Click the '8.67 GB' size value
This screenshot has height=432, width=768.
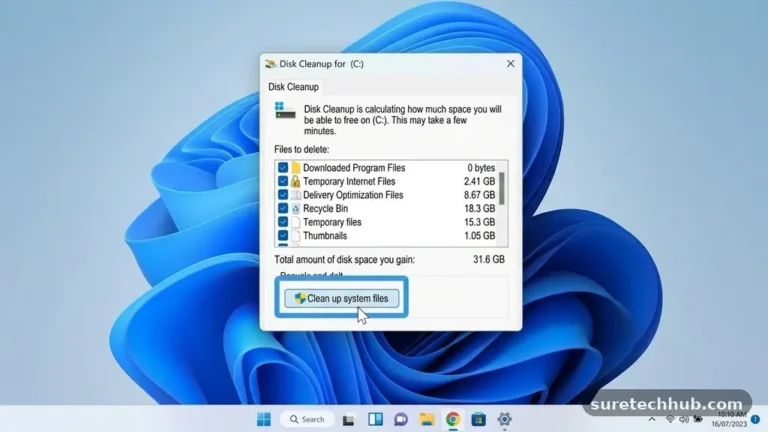pos(480,195)
